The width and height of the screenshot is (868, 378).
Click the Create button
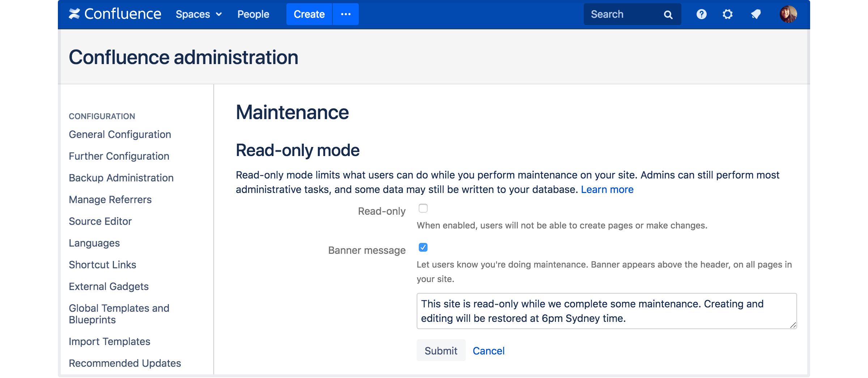309,14
